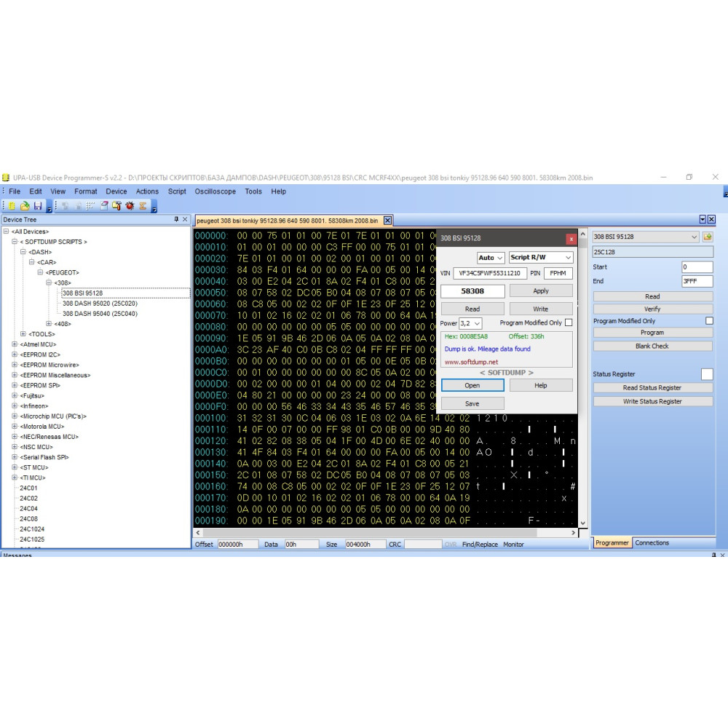The width and height of the screenshot is (728, 728).
Task: Click the hammer tool toolbar icon
Action: coord(116,206)
